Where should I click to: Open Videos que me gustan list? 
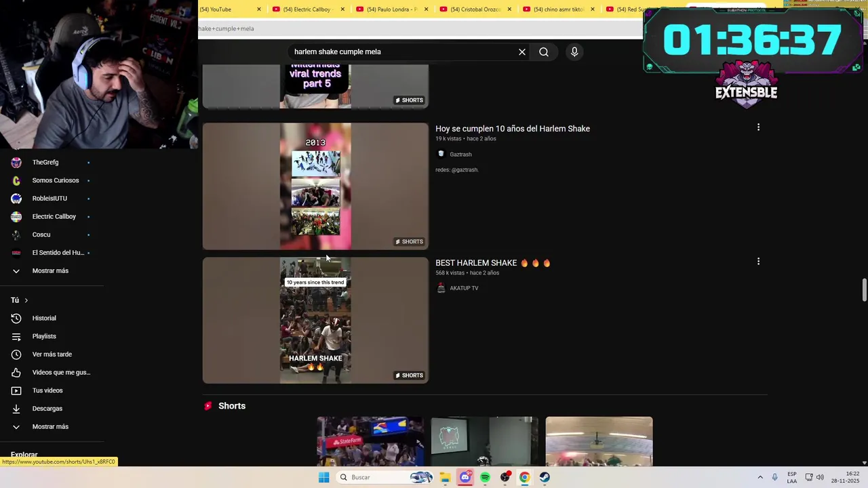point(52,372)
